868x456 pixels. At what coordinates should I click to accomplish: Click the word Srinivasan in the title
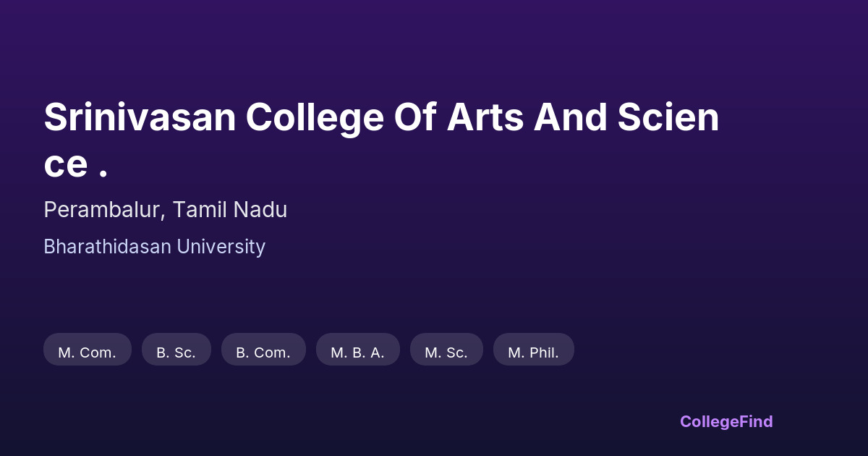tap(140, 117)
